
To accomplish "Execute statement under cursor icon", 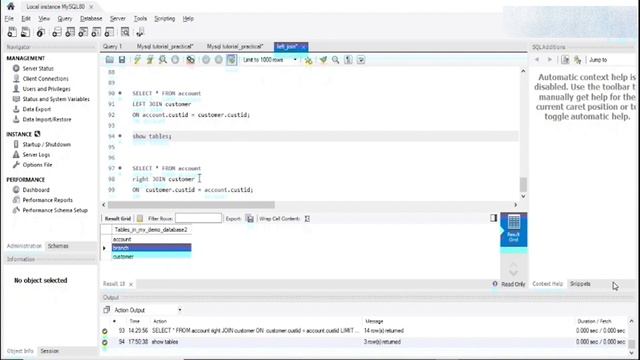I will [150, 60].
